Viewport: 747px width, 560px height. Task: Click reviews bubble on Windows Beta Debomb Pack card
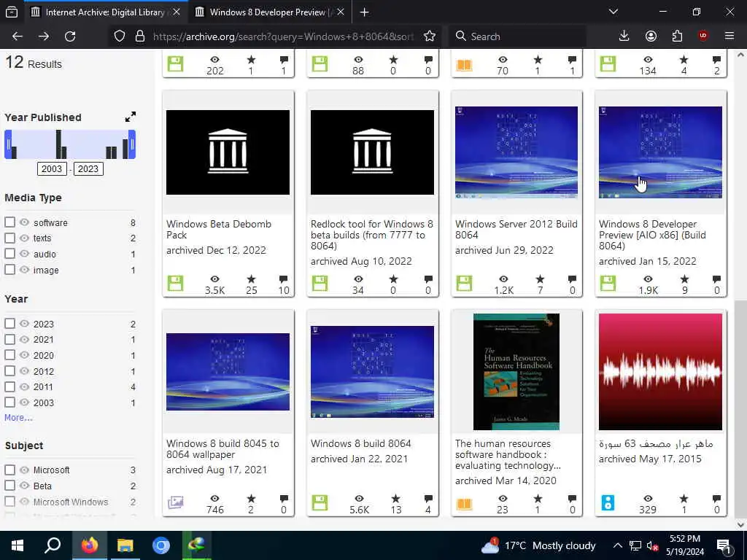coord(284,279)
